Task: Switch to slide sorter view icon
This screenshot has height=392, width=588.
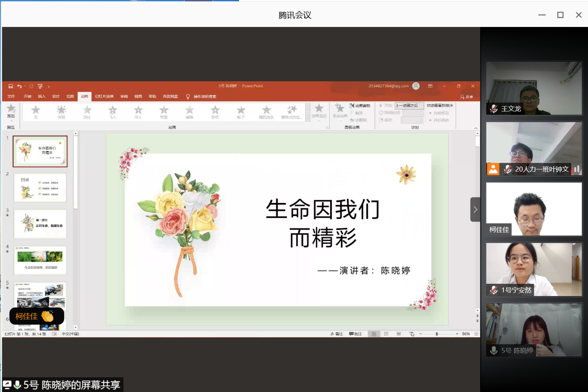Action: pos(386,334)
